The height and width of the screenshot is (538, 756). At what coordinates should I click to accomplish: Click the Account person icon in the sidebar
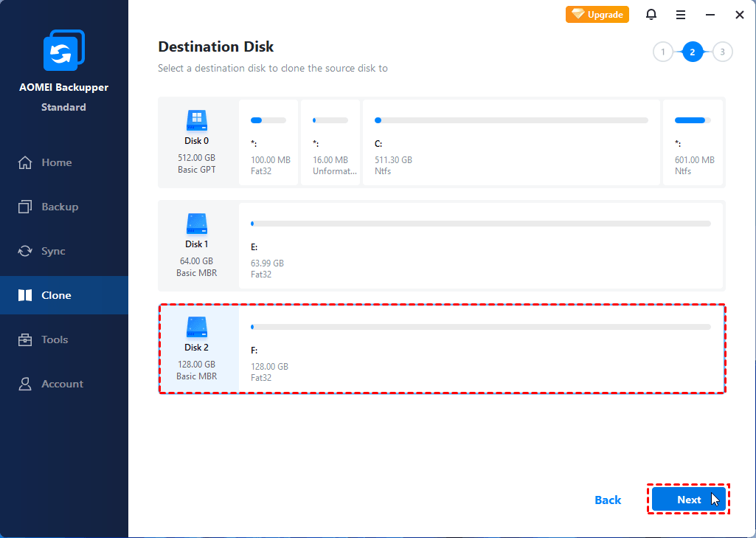pyautogui.click(x=25, y=384)
